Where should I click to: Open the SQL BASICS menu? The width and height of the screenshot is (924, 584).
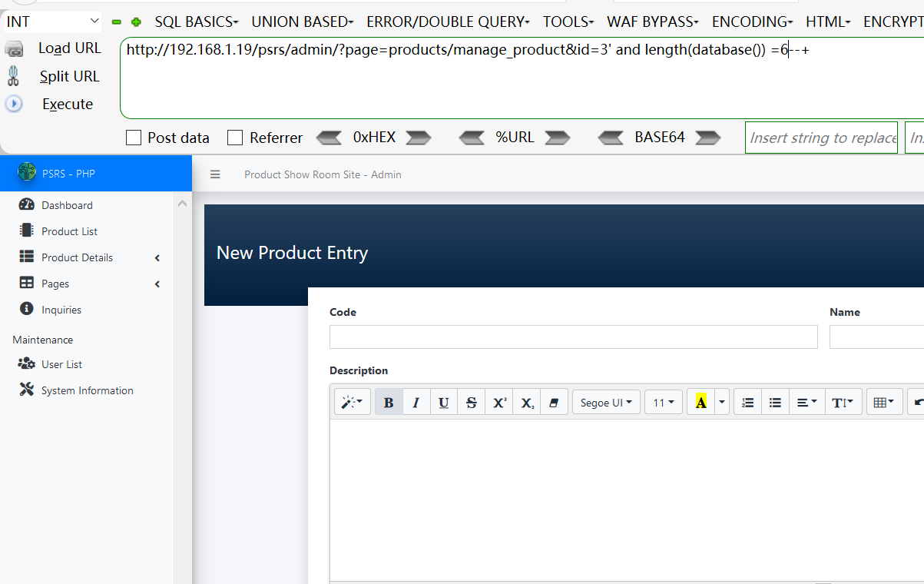coord(197,22)
